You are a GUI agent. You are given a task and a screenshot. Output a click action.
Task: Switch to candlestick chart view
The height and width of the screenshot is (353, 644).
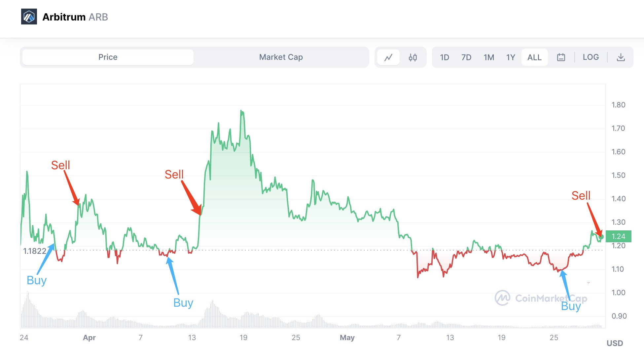click(412, 57)
